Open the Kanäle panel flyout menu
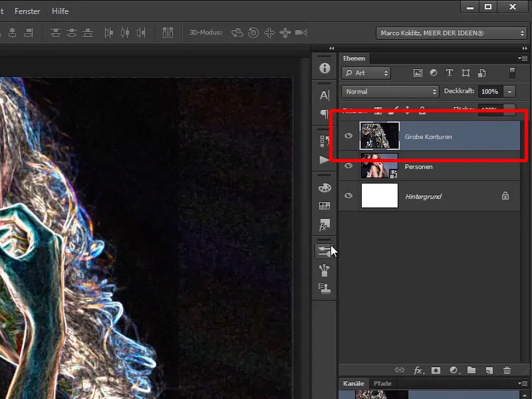 tap(523, 384)
